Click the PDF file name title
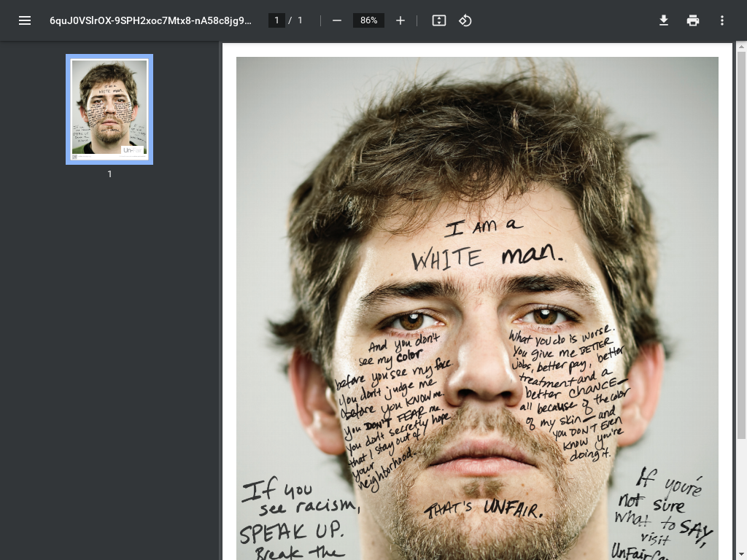The width and height of the screenshot is (747, 560). pos(150,20)
